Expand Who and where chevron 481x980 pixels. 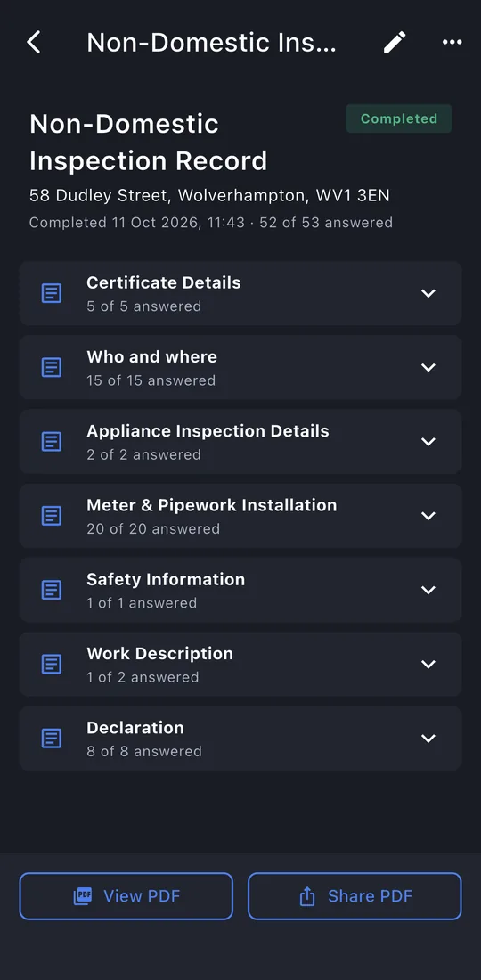[428, 367]
